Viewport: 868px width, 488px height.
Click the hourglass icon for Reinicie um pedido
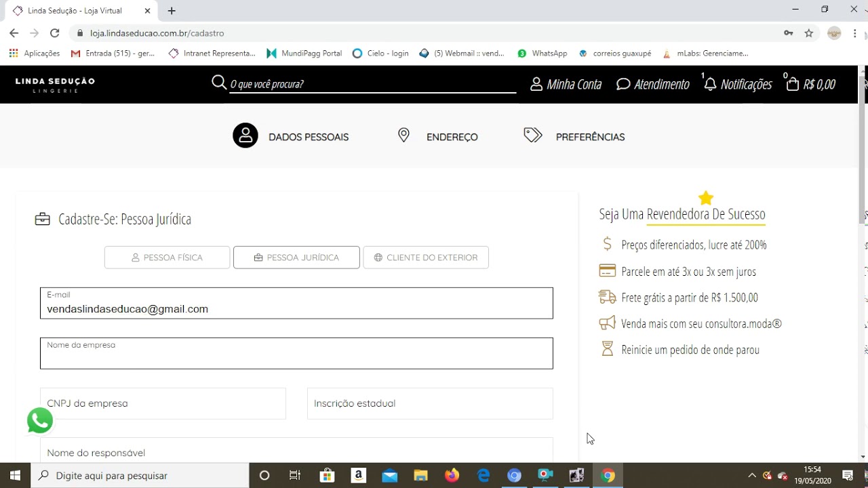click(x=607, y=349)
